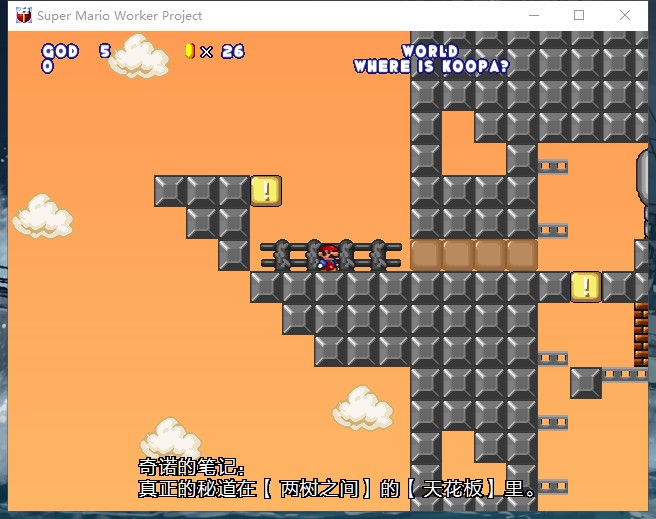Click the Mario character sprite

[328, 258]
